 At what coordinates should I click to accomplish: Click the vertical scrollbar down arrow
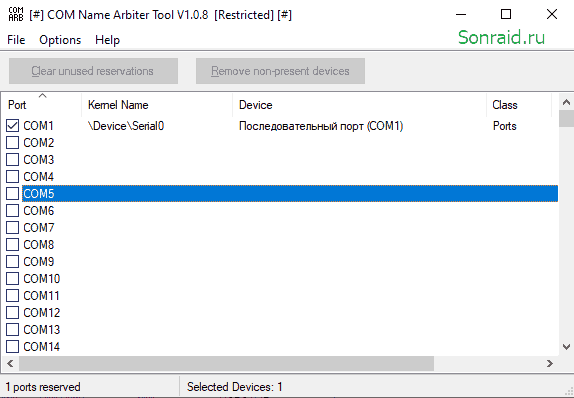[x=566, y=346]
